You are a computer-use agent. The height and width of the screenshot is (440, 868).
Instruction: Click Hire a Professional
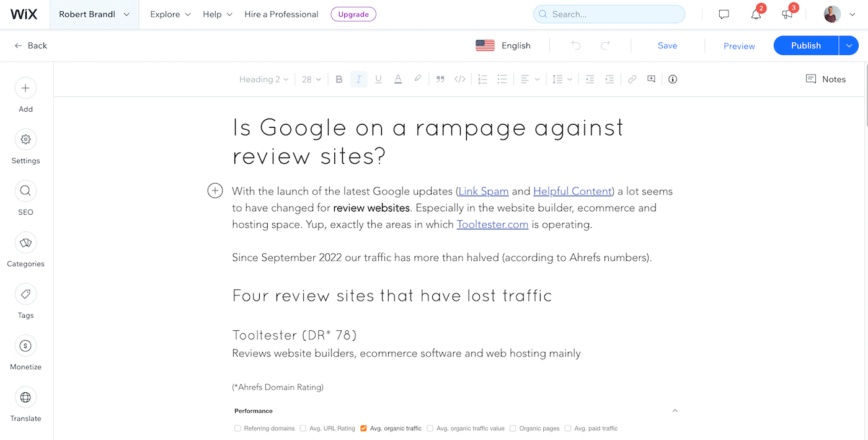point(281,14)
